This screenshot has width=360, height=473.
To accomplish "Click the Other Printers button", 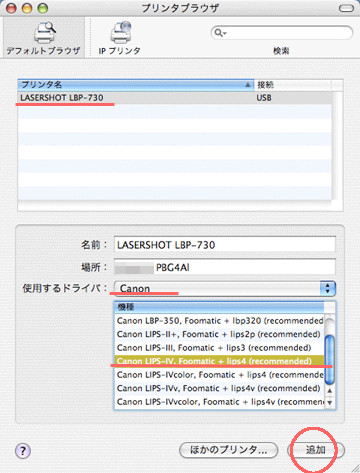I will 228,450.
